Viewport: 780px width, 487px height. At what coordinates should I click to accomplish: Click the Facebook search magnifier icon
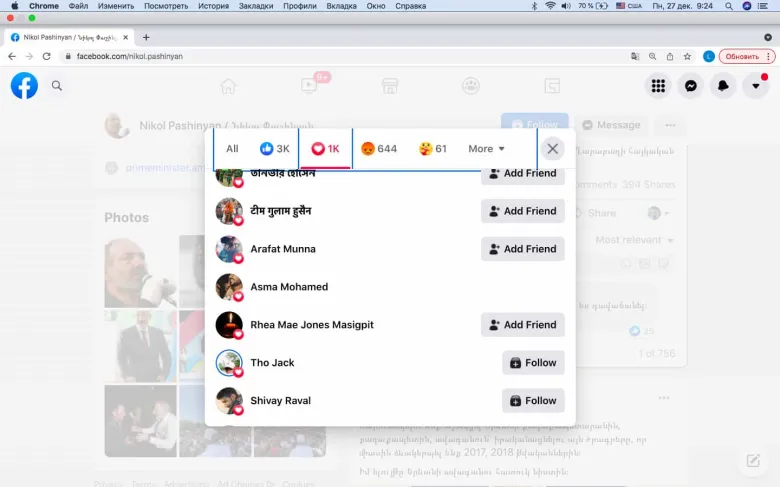click(x=57, y=86)
